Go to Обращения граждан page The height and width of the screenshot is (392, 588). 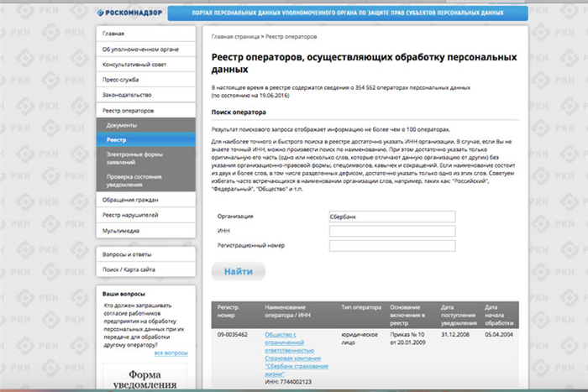point(146,200)
